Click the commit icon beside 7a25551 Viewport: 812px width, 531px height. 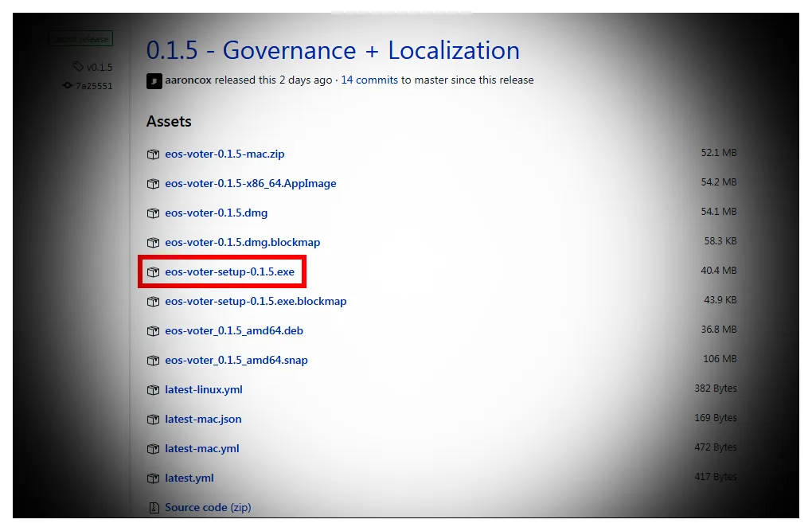click(68, 85)
